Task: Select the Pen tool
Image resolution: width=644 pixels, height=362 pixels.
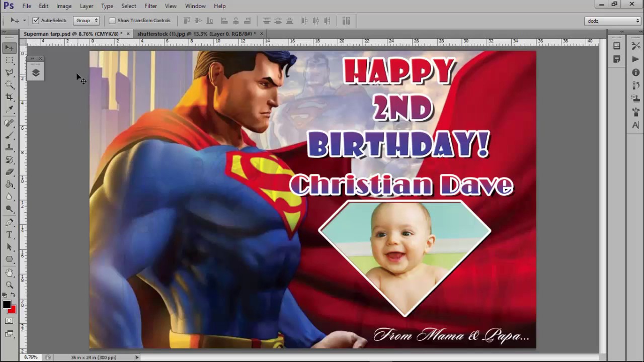Action: pyautogui.click(x=9, y=223)
